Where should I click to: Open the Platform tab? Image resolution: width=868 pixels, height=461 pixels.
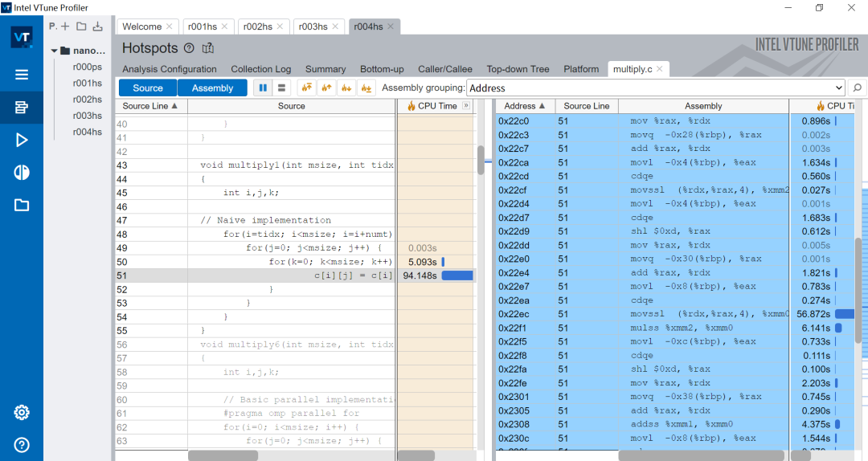[581, 69]
